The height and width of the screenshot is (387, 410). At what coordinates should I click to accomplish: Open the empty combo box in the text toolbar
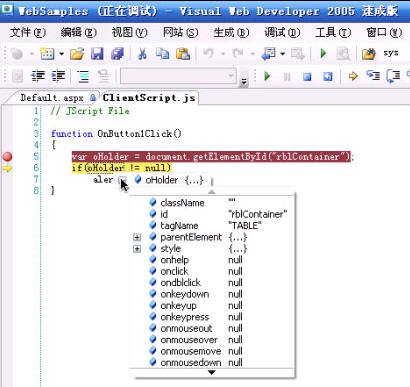click(x=178, y=76)
